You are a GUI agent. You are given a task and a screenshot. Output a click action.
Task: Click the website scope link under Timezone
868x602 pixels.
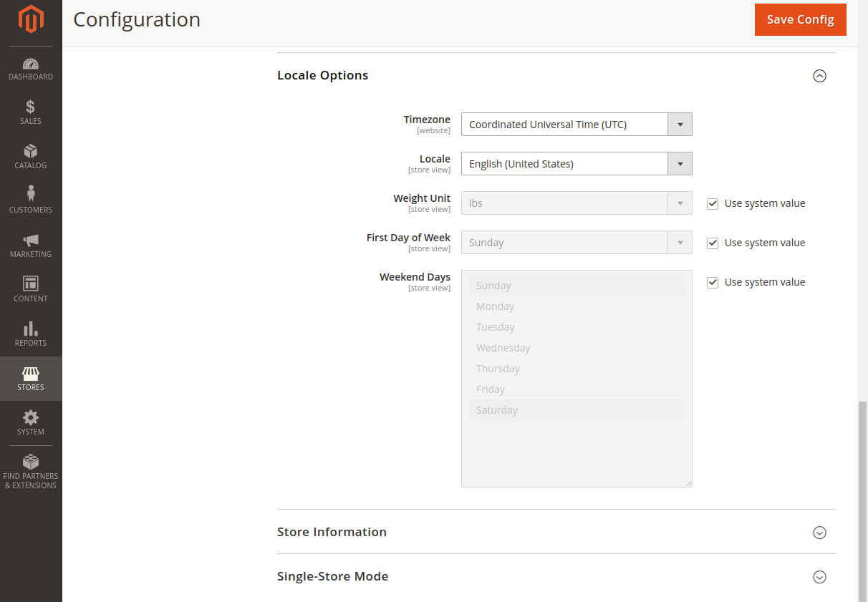click(433, 130)
